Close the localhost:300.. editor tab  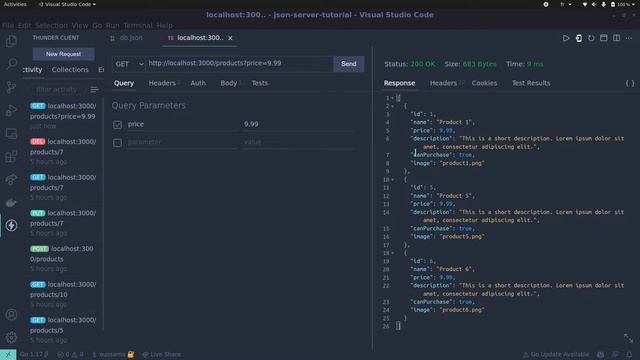coord(230,38)
